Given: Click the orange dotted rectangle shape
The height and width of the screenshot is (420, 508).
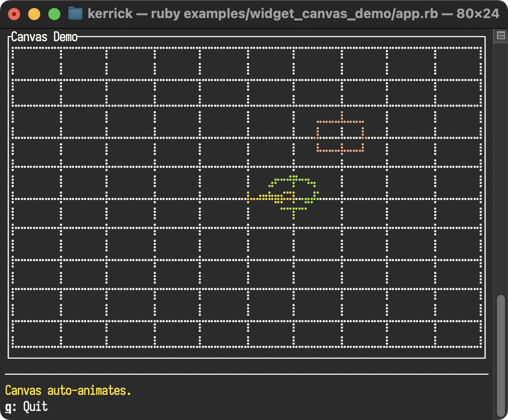Looking at the screenshot, I should [340, 136].
